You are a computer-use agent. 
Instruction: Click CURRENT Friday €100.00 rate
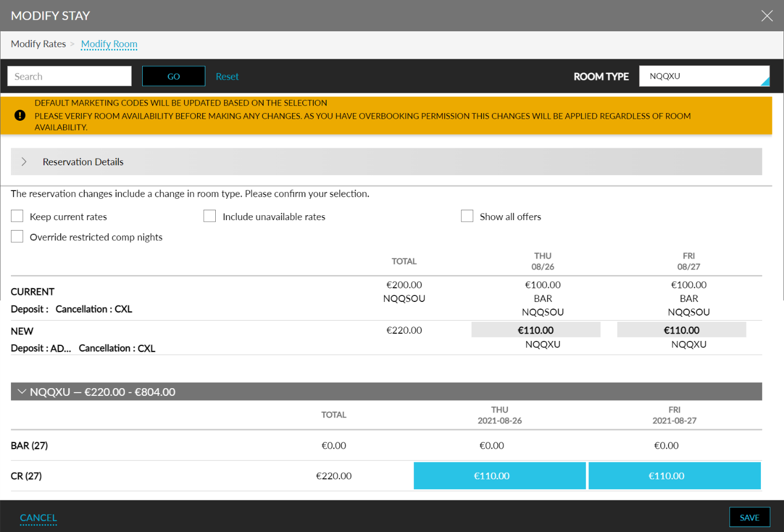[689, 285]
